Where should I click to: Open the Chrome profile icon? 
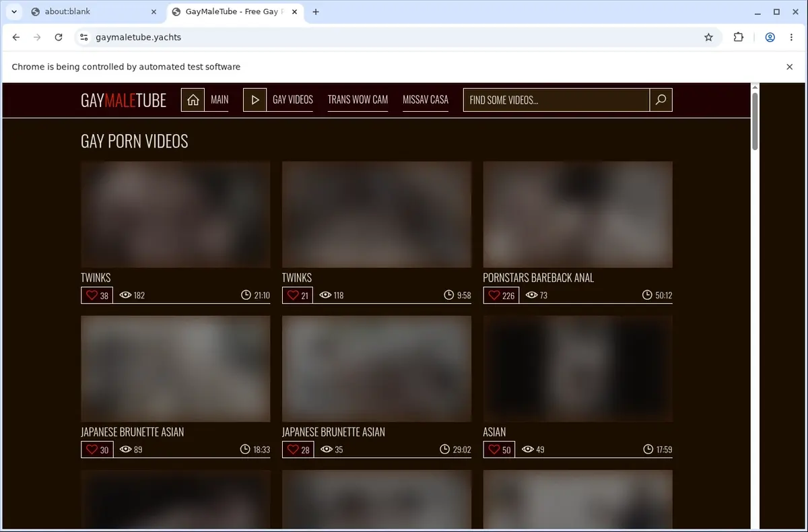(x=770, y=38)
